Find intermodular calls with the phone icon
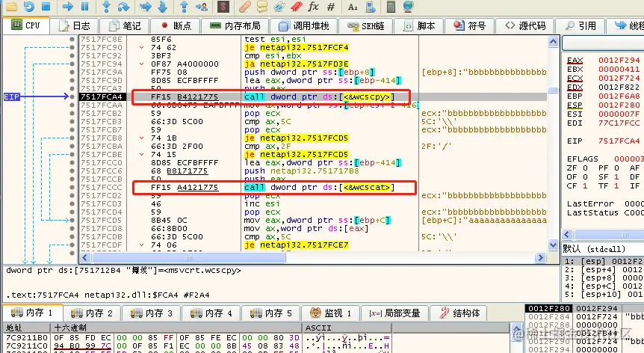 coord(371,6)
